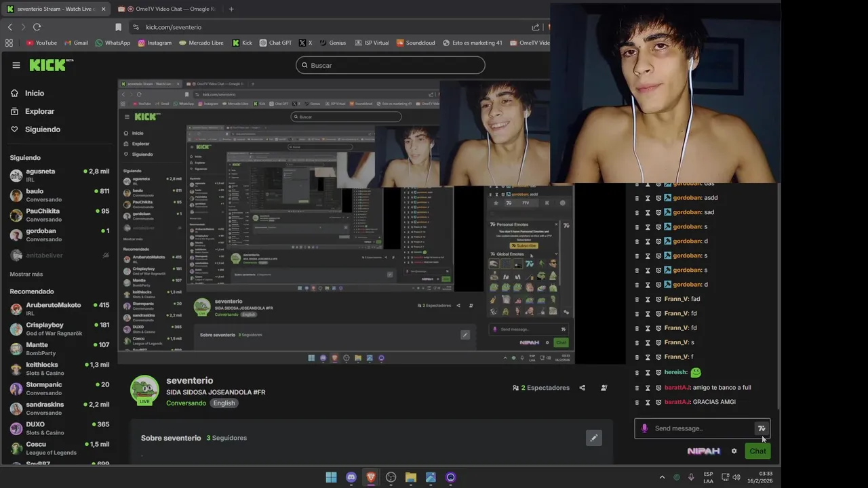This screenshot has height=488, width=868.
Task: Open AruberutoMakoto recommended channel
Action: click(x=60, y=309)
